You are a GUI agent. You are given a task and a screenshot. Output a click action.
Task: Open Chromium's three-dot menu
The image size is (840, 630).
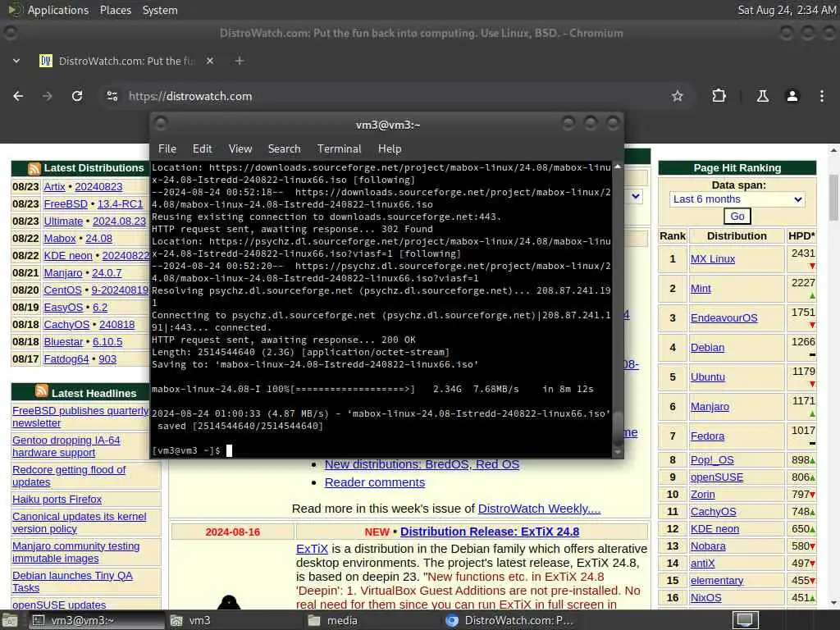821,96
